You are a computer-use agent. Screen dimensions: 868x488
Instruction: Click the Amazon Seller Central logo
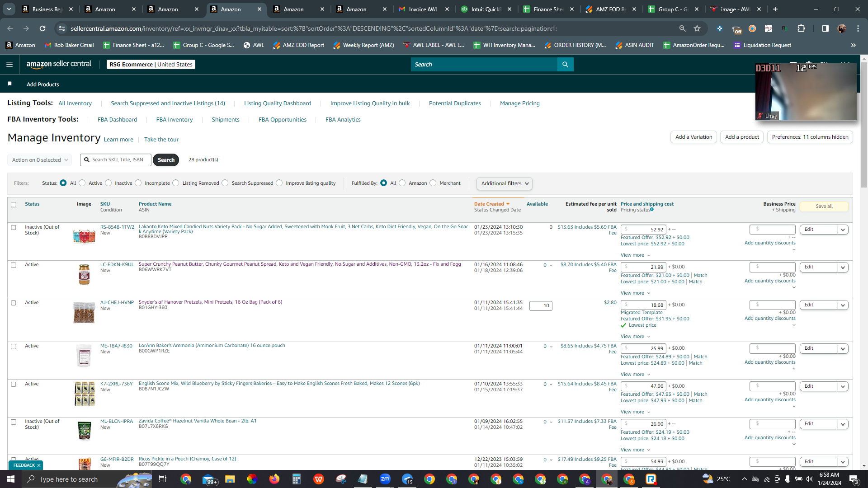tap(59, 64)
